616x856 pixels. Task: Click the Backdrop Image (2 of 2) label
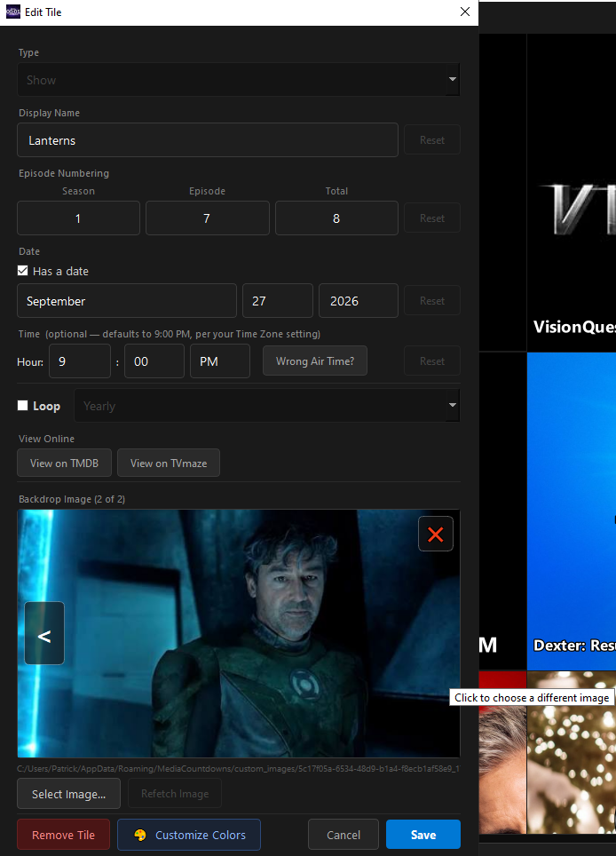coord(72,499)
